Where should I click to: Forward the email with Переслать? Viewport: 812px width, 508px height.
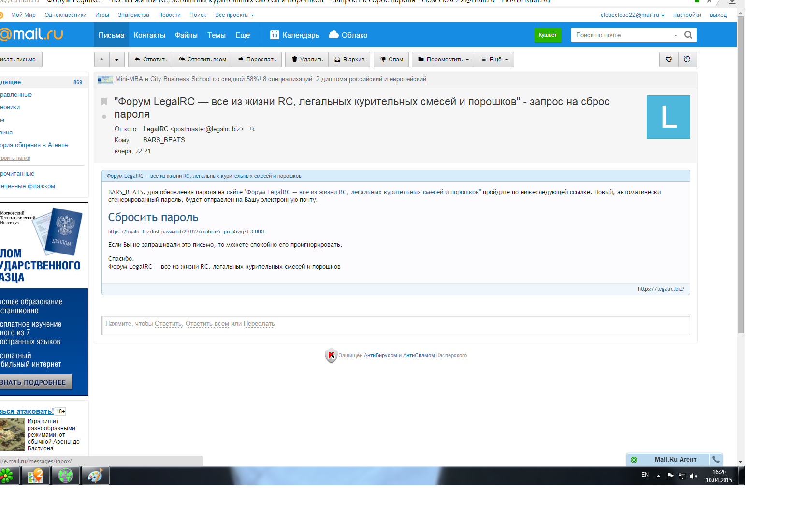[x=257, y=60]
